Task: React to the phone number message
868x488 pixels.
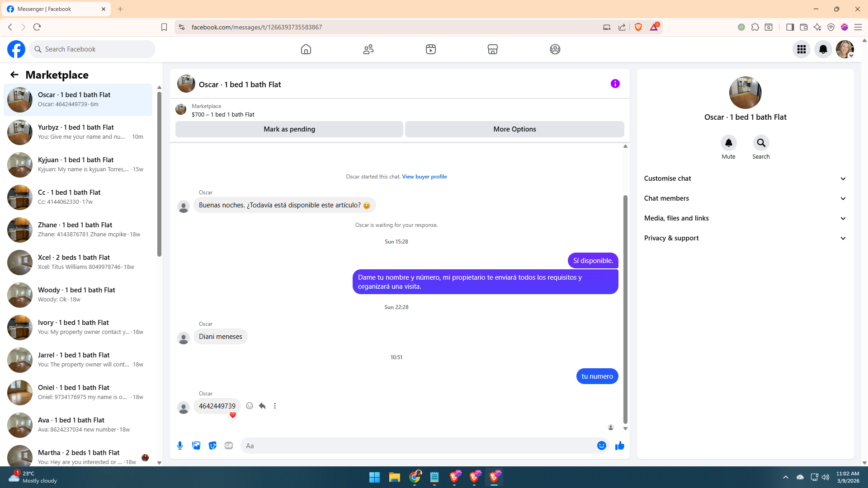Action: click(250, 406)
